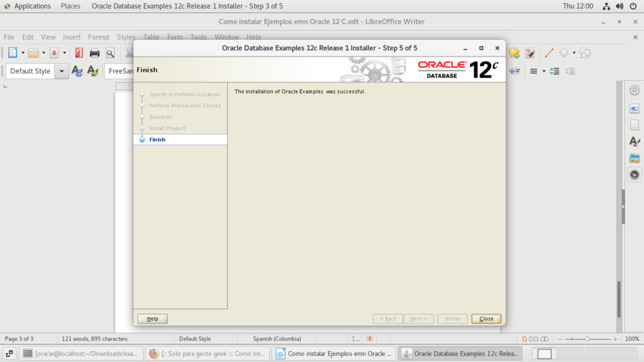Insert a comment in Writer
Viewport: 644px width, 362px height.
tap(514, 53)
